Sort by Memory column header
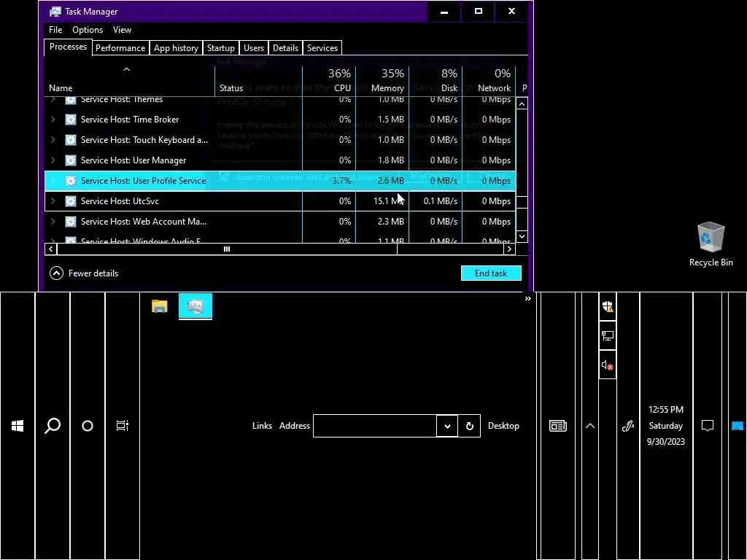The height and width of the screenshot is (560, 747). point(382,81)
